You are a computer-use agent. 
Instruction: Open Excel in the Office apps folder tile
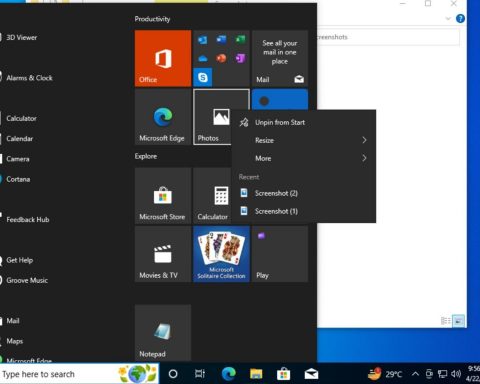pyautogui.click(x=240, y=40)
